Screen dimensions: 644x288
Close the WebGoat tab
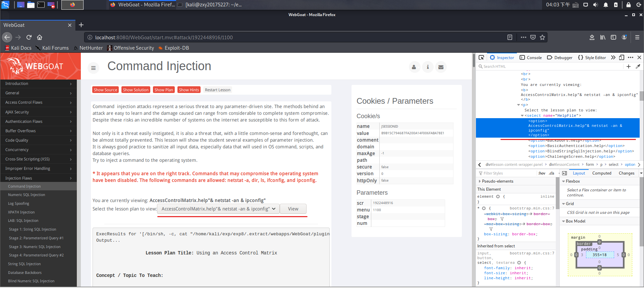pos(70,25)
